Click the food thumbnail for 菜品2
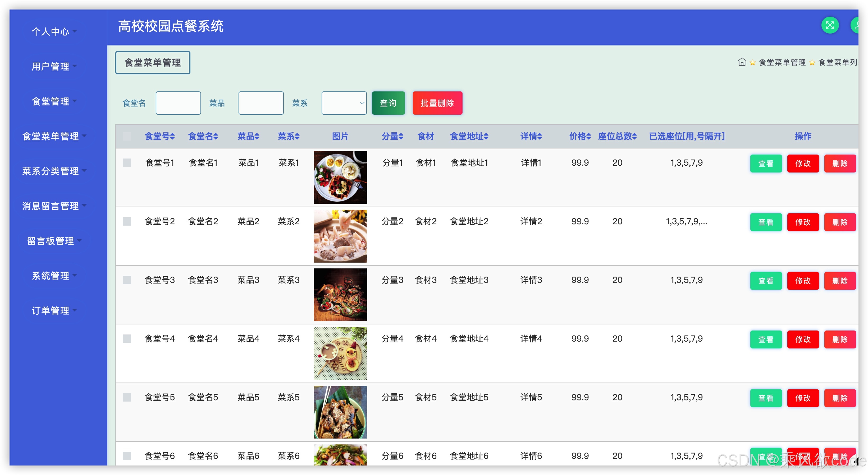Viewport: 868px width, 475px height. [340, 236]
